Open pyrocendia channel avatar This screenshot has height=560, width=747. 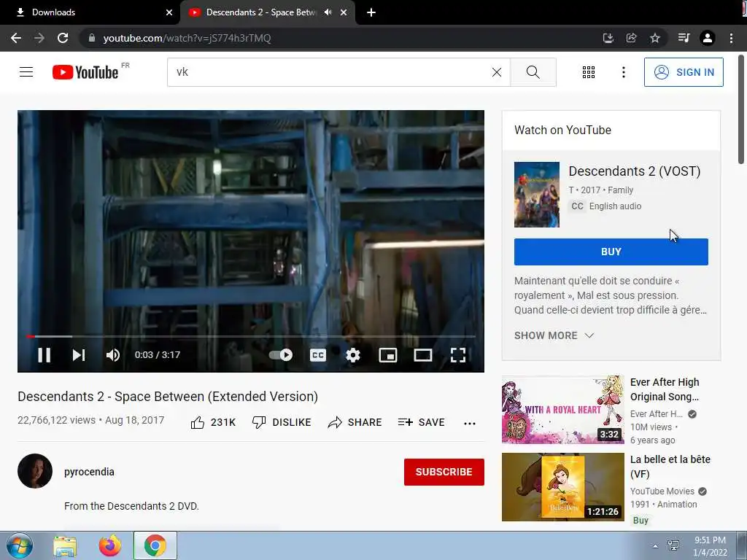coord(35,471)
